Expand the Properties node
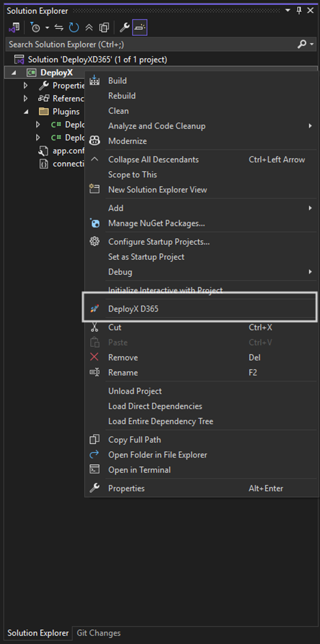This screenshot has width=320, height=644. 26,85
